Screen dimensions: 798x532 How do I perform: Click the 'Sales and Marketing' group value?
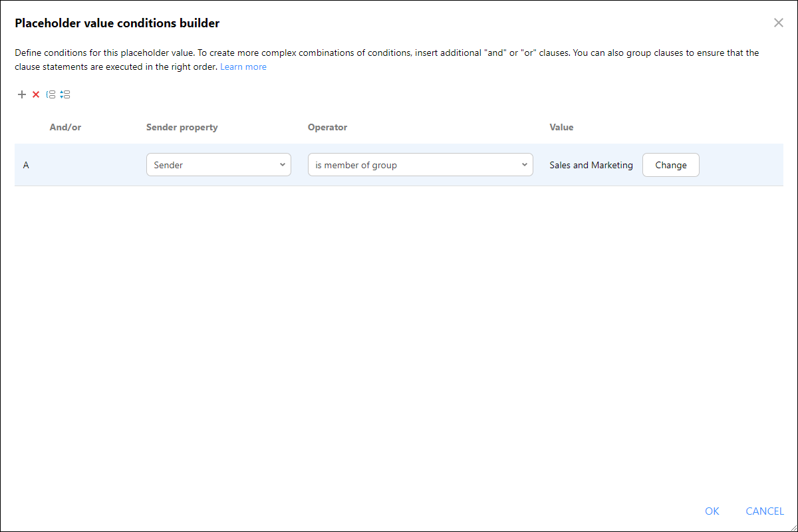click(x=591, y=165)
